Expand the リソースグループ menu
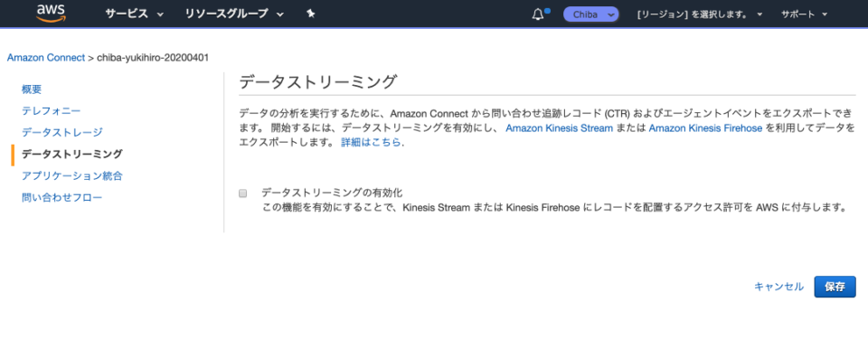This screenshot has width=868, height=349. pyautogui.click(x=234, y=14)
